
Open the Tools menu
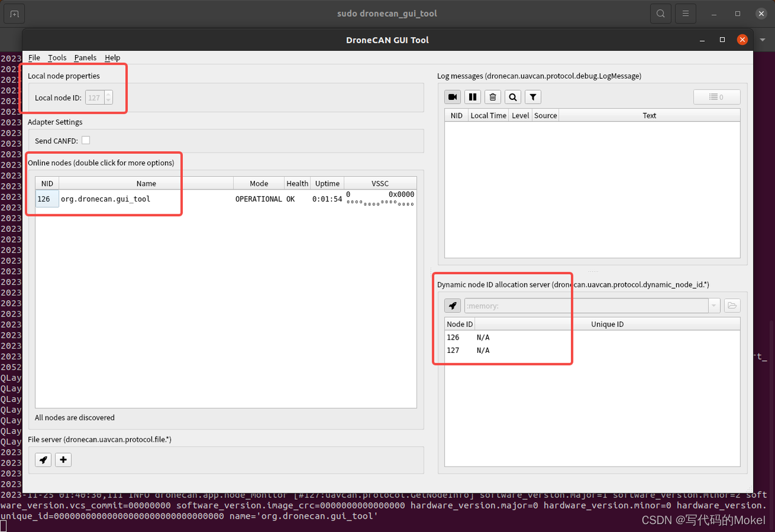(57, 57)
